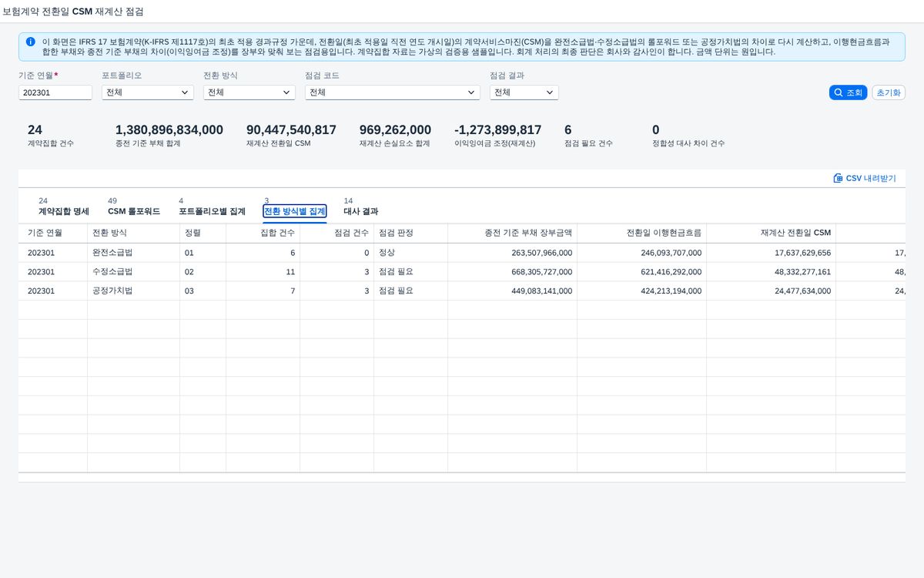Select the 완전소급법 row cell
924x578 pixels.
pyautogui.click(x=134, y=252)
